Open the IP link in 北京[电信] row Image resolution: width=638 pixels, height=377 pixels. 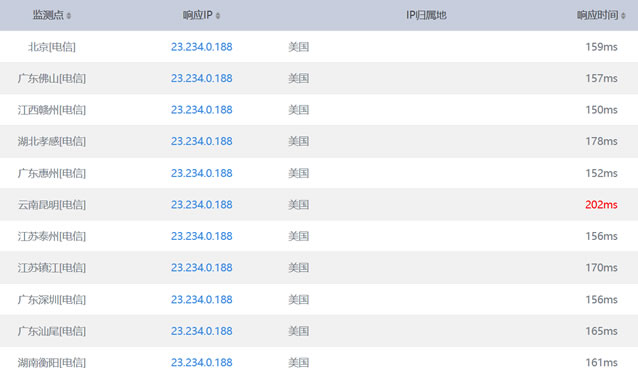201,47
